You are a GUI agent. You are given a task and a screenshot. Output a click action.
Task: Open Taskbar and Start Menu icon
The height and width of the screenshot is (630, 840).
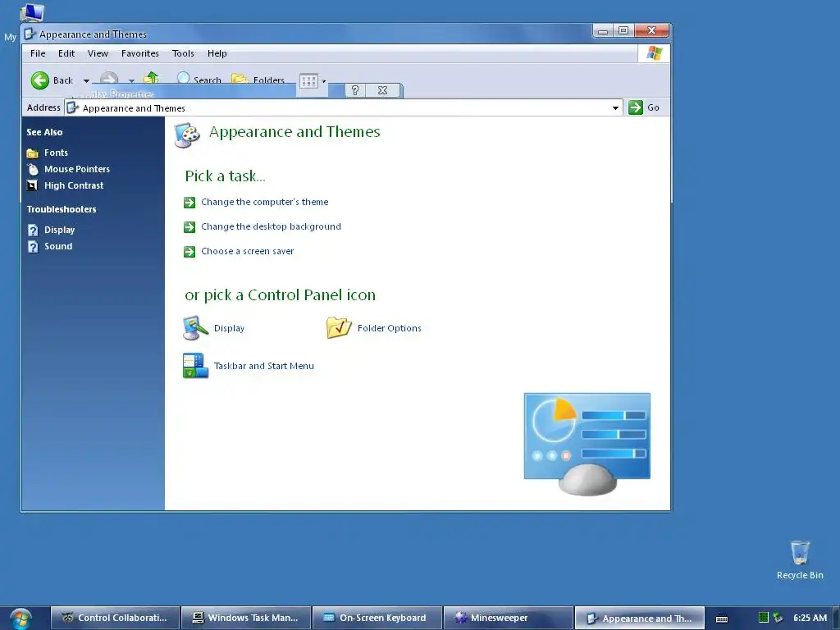coord(195,365)
